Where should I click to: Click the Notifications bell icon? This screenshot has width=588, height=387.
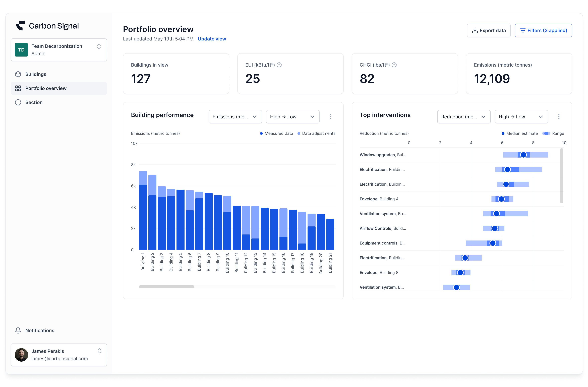18,330
